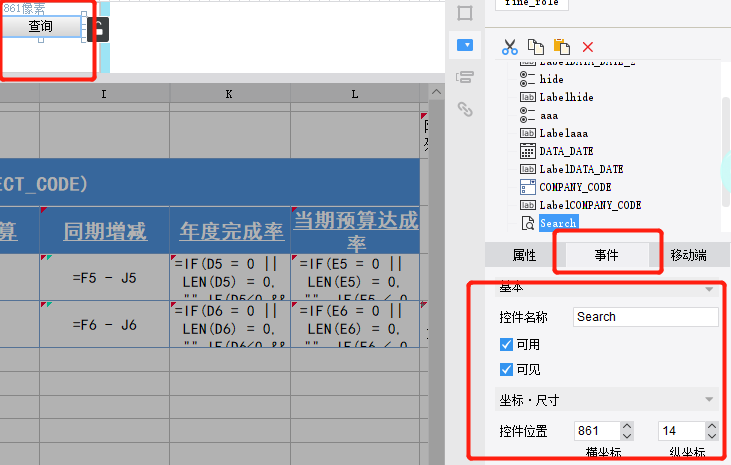Click the copy icon in widget toolbar

point(536,47)
